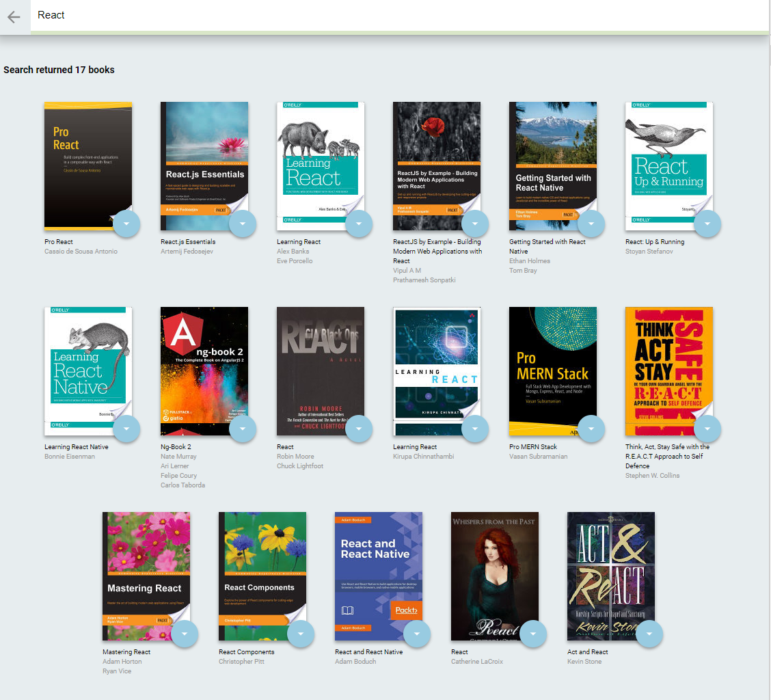
Task: Click the title text 'Act and React'
Action: click(x=588, y=651)
